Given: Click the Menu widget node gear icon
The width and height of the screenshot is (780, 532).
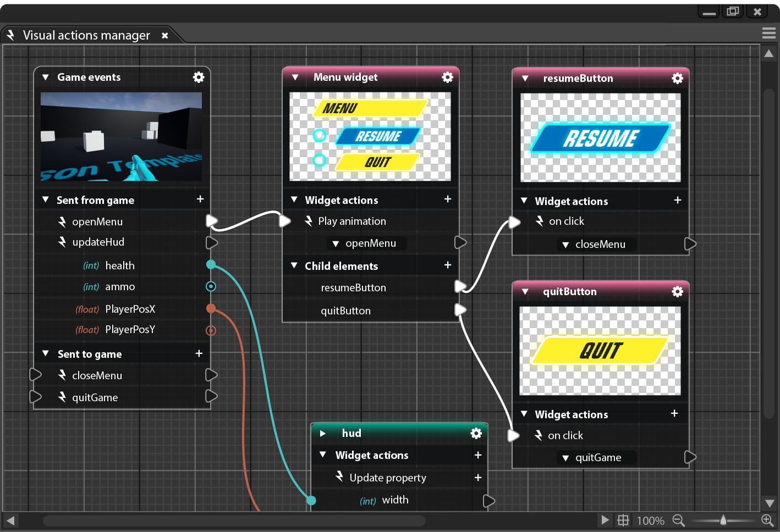Looking at the screenshot, I should point(448,77).
